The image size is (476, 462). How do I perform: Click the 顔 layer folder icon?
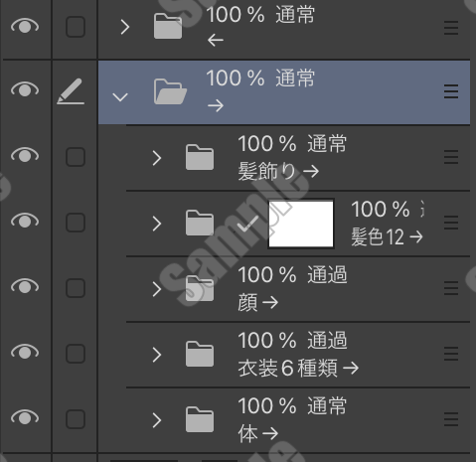pos(200,288)
